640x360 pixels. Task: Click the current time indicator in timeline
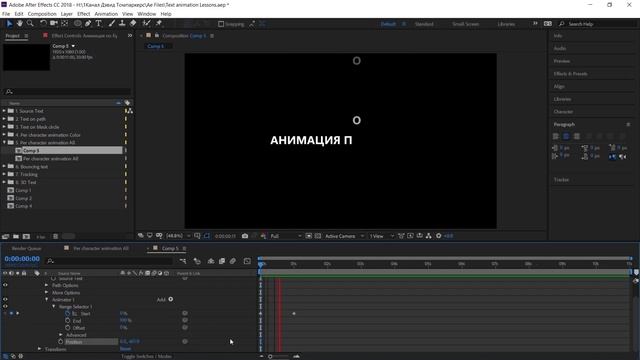pos(261,264)
